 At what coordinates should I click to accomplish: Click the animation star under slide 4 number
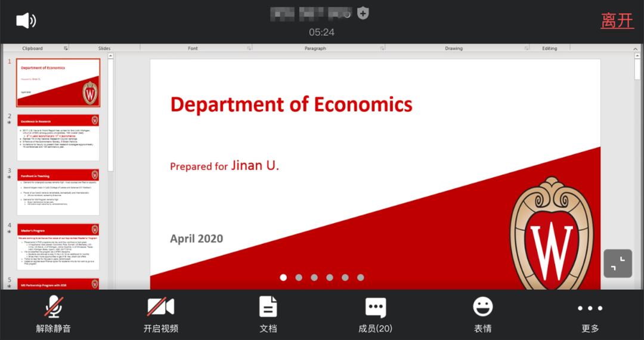(x=10, y=231)
